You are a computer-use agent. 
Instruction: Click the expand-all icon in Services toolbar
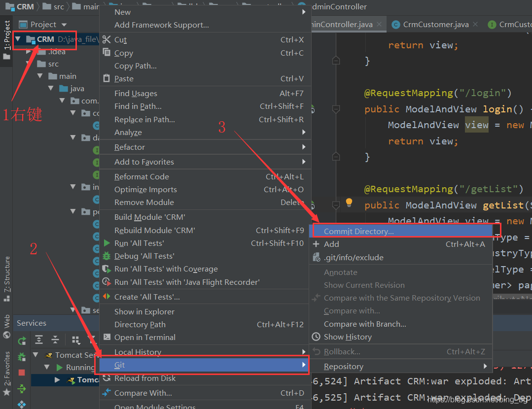click(39, 340)
